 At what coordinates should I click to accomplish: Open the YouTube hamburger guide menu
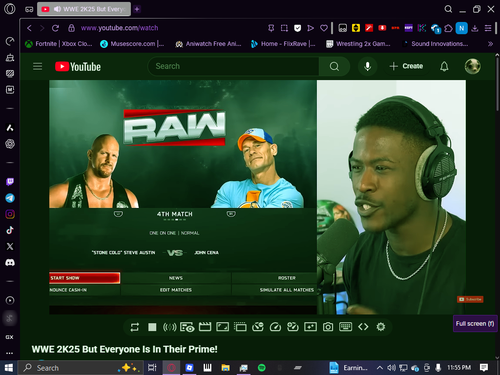click(38, 66)
